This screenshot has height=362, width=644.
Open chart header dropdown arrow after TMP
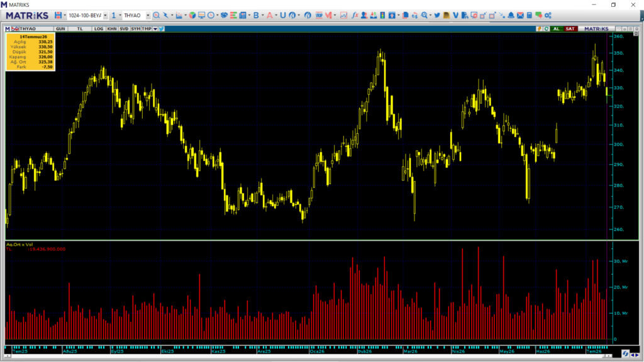pos(155,29)
